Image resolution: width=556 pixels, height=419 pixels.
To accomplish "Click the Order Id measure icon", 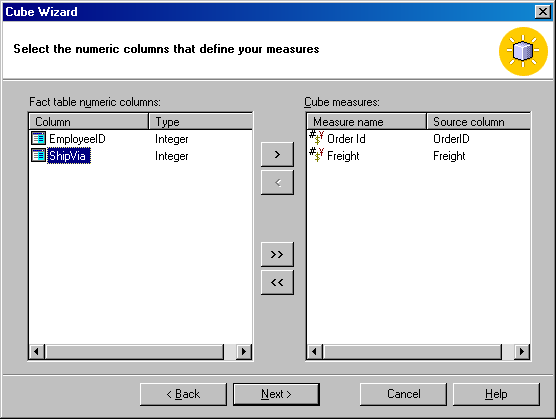I will point(316,138).
